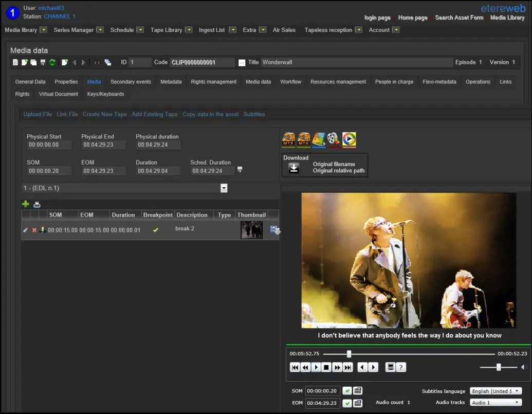
Task: Expand the Audio tracks dropdown
Action: (496, 403)
